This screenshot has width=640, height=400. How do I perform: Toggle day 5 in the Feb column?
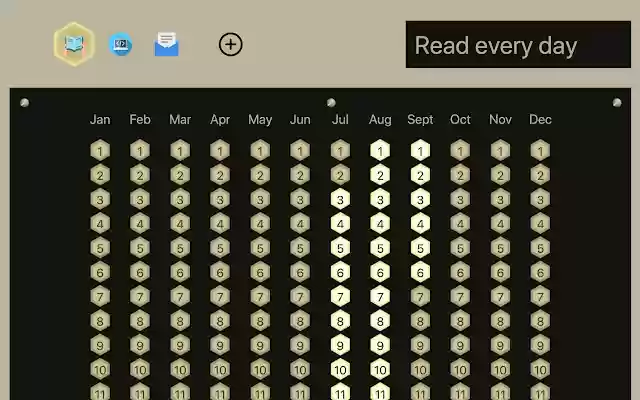pos(140,248)
